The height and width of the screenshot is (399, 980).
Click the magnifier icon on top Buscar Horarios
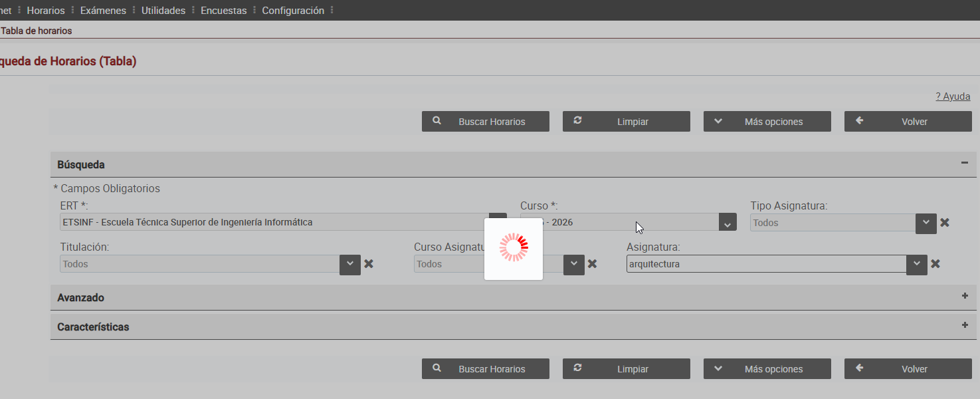point(437,121)
